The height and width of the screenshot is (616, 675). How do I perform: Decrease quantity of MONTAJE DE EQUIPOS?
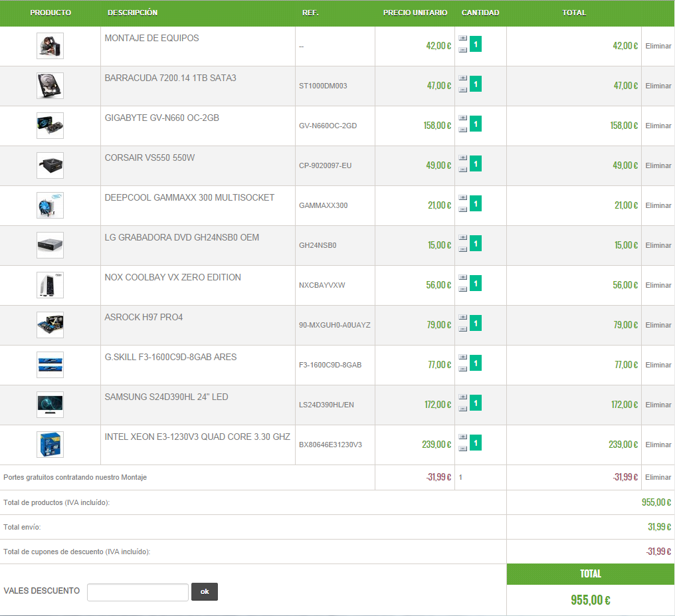(463, 50)
